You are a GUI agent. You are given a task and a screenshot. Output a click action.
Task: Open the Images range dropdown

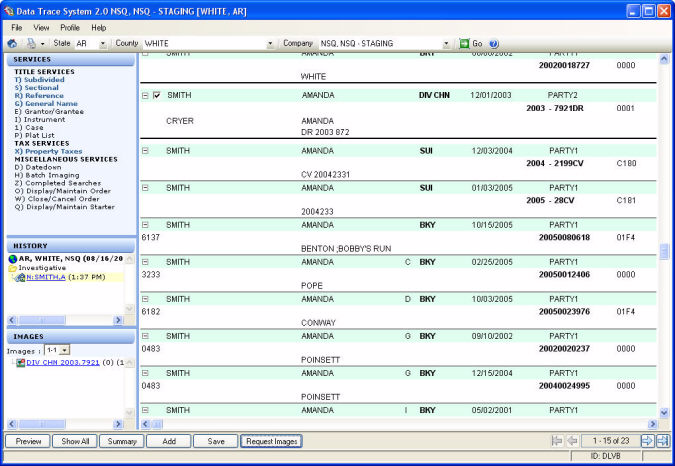click(x=65, y=350)
